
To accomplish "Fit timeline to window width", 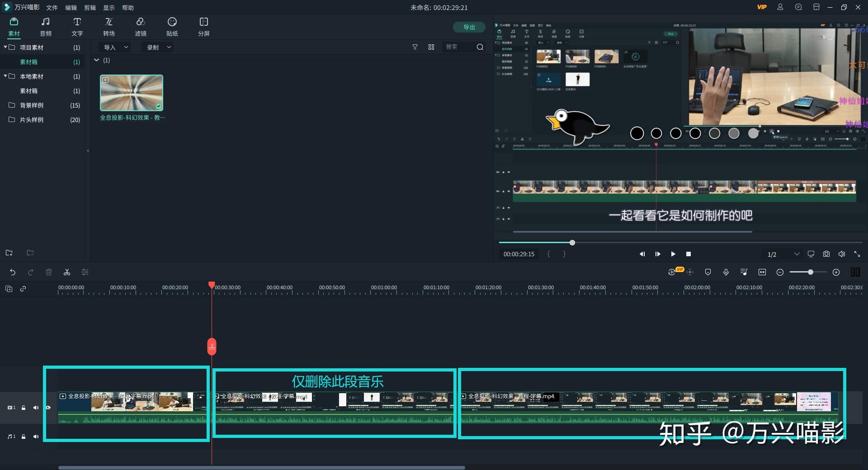I will (x=762, y=272).
